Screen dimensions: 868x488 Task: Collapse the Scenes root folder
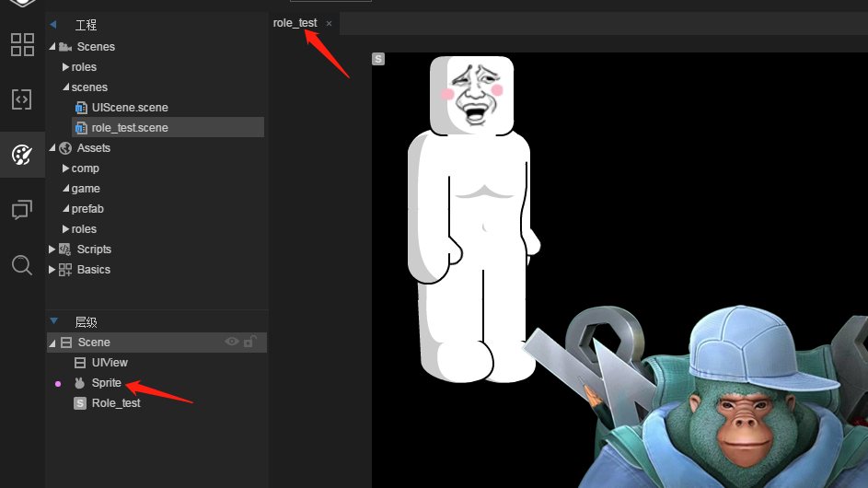52,47
